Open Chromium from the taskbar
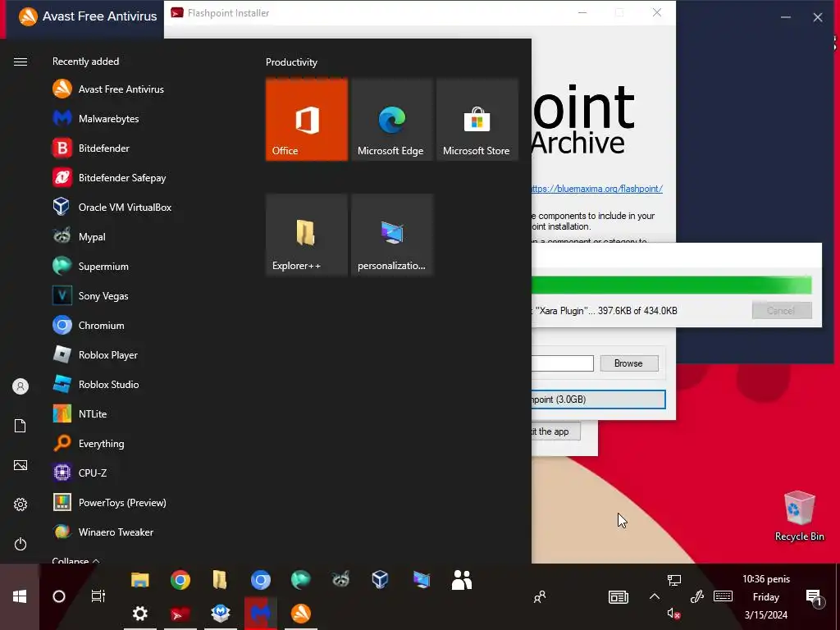 coord(260,580)
